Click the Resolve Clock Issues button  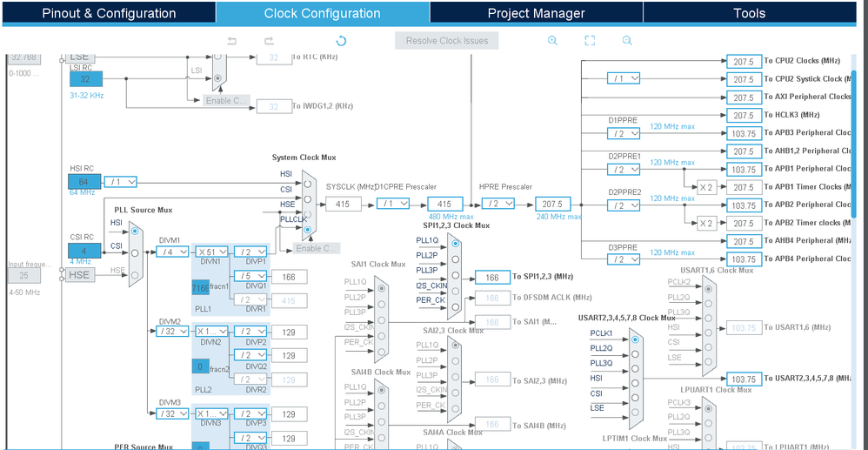pyautogui.click(x=447, y=40)
